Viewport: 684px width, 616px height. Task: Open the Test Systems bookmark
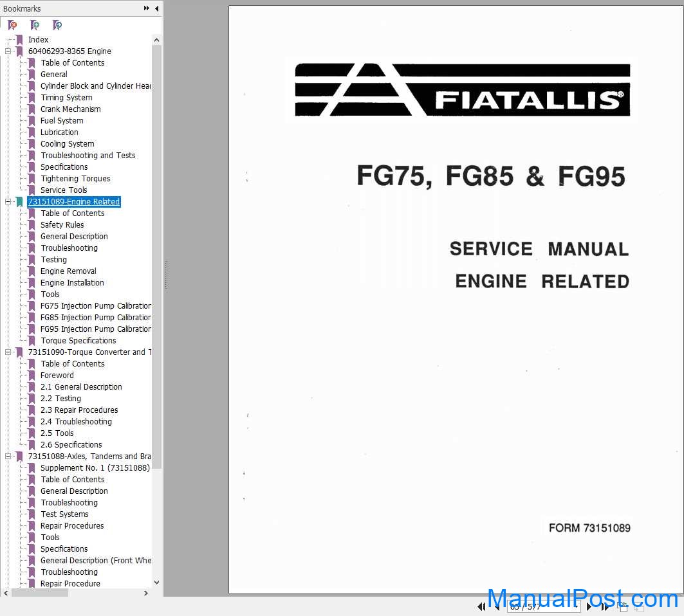tap(64, 514)
